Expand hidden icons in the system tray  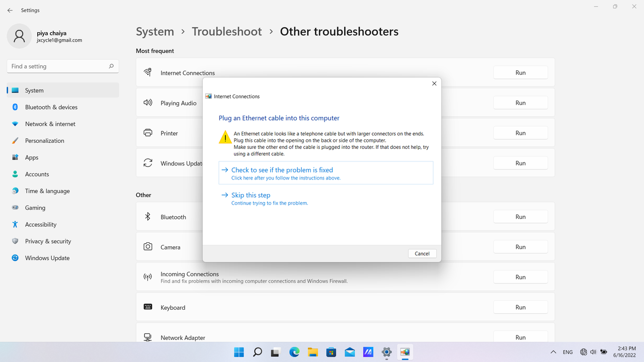coord(553,352)
